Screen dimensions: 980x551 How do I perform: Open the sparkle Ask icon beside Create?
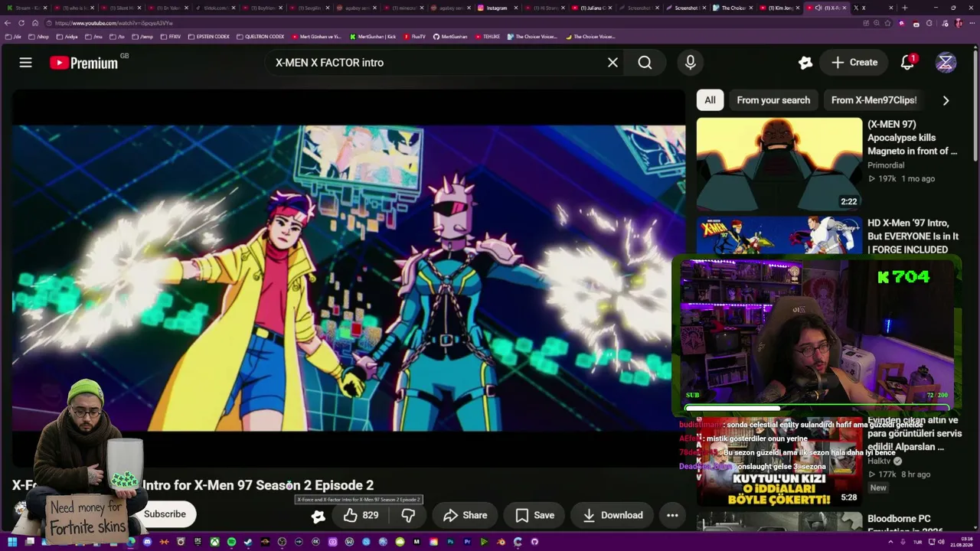click(x=805, y=63)
